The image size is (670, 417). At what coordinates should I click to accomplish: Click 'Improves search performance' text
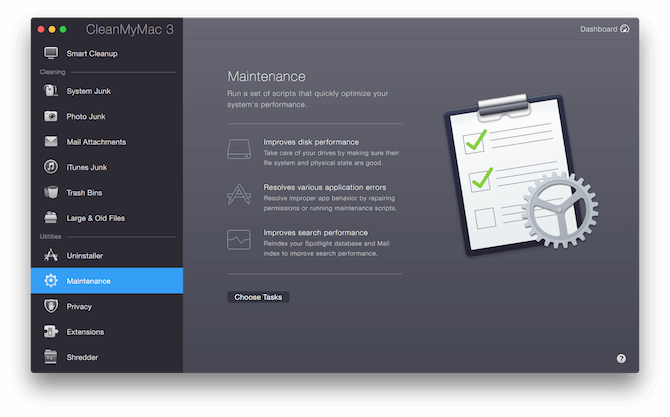(x=315, y=232)
